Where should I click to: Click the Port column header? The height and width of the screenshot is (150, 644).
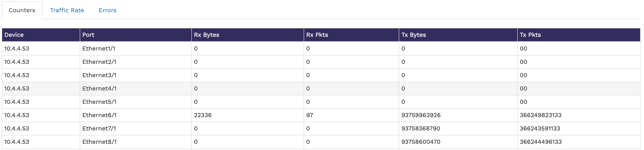[x=88, y=35]
